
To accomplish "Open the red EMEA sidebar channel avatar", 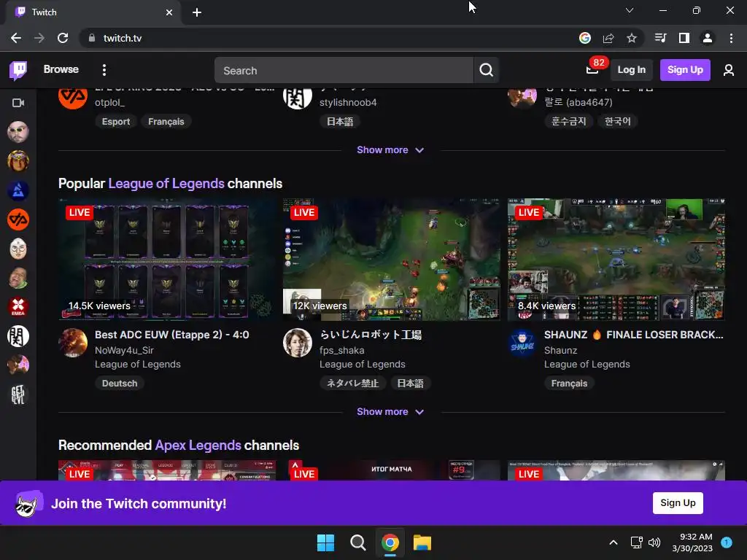I will [18, 307].
